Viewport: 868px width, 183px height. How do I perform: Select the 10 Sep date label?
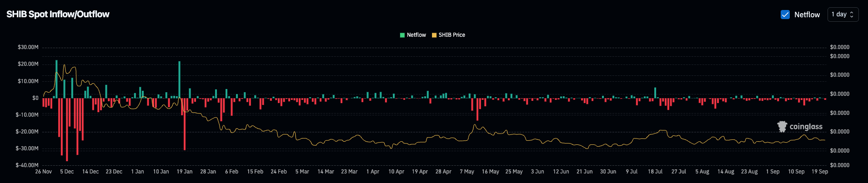(x=797, y=172)
